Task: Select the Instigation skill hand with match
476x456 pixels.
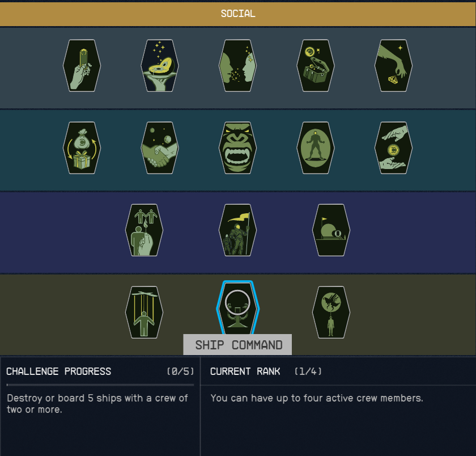Action: click(x=144, y=230)
